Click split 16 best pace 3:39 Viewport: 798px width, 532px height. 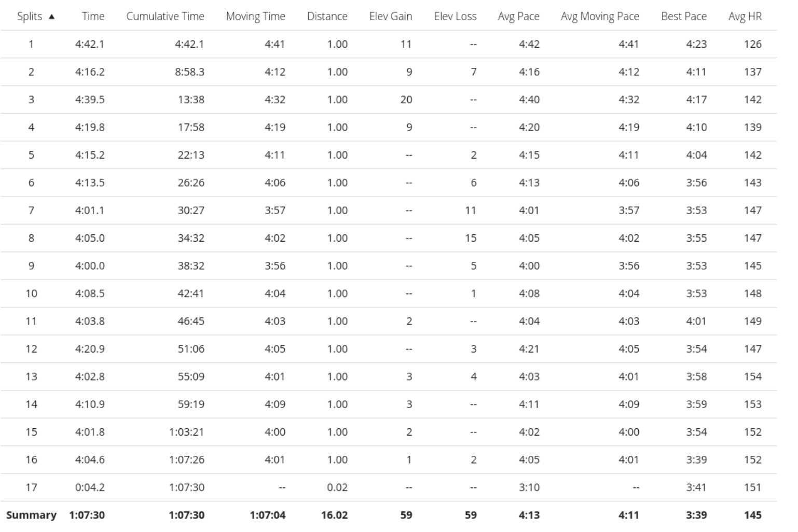coord(696,460)
